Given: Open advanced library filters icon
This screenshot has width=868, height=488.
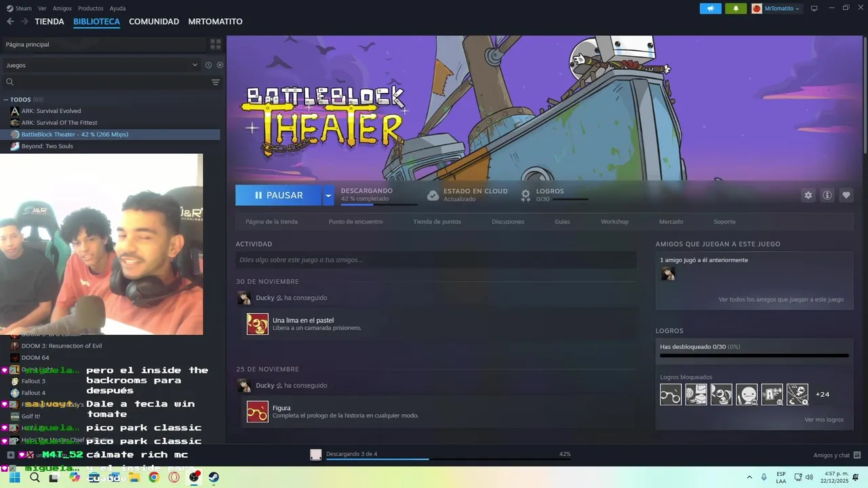Looking at the screenshot, I should pyautogui.click(x=216, y=82).
